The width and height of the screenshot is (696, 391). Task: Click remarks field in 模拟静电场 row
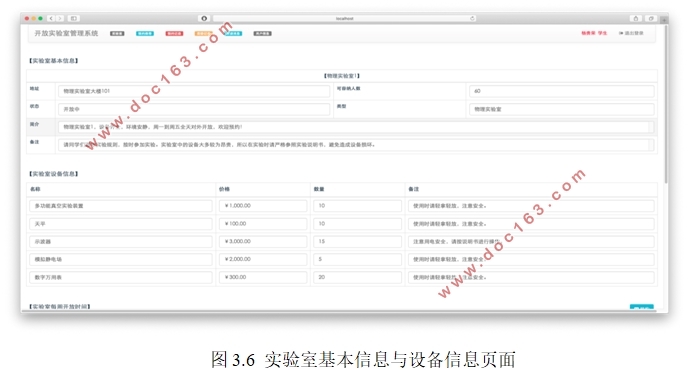tap(531, 259)
